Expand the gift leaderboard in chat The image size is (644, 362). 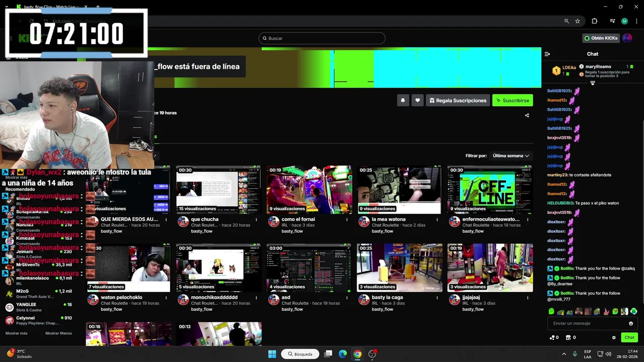(x=592, y=83)
